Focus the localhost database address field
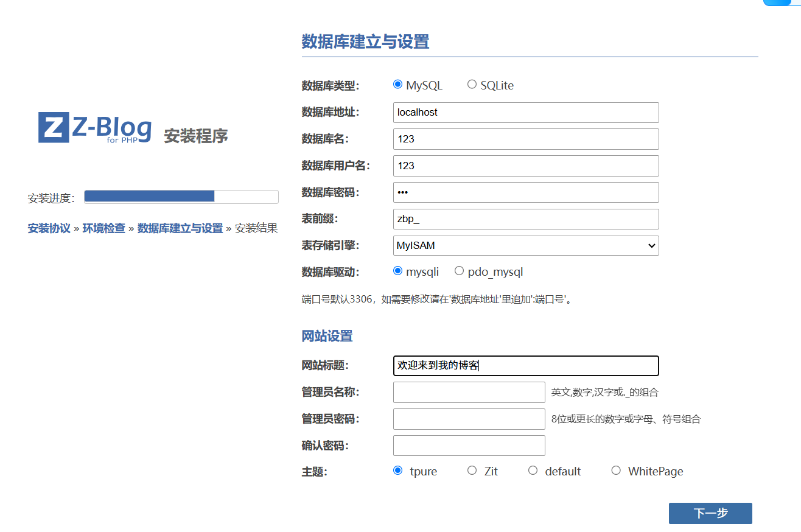 click(x=526, y=112)
